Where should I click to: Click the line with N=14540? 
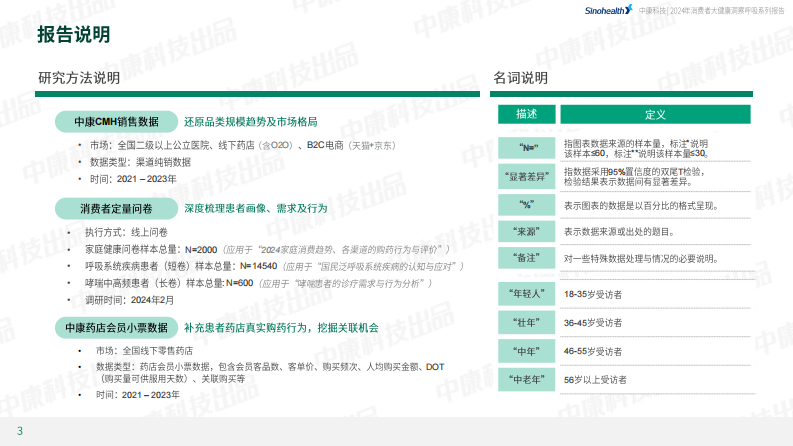pyautogui.click(x=274, y=266)
